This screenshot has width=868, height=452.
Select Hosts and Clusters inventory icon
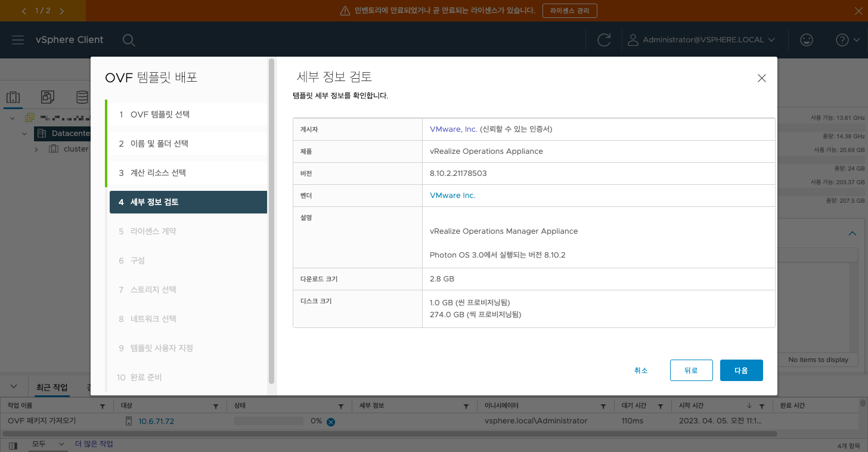[13, 97]
